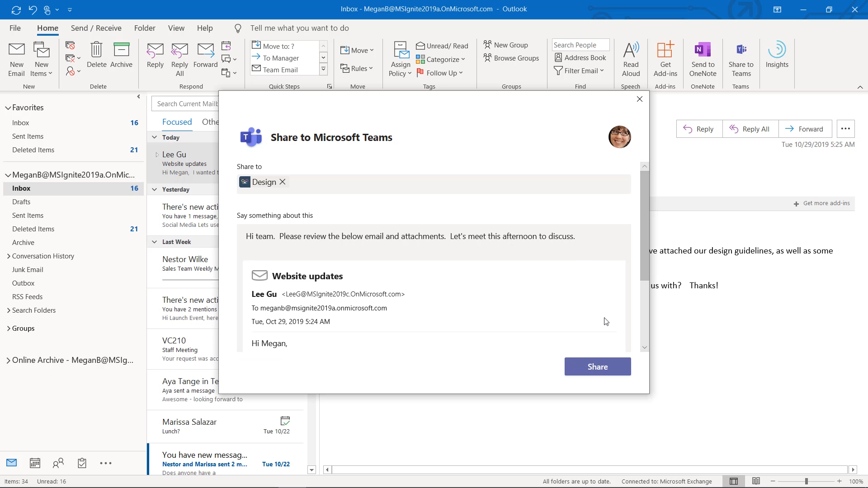Click the Forward ribbon icon
Screen dimensions: 868x488
click(206, 50)
